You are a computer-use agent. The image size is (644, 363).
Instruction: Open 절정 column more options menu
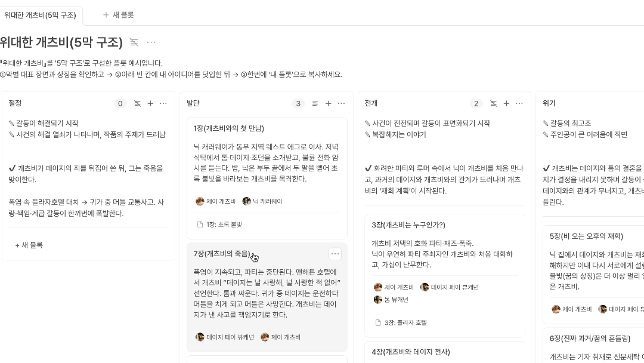(163, 104)
